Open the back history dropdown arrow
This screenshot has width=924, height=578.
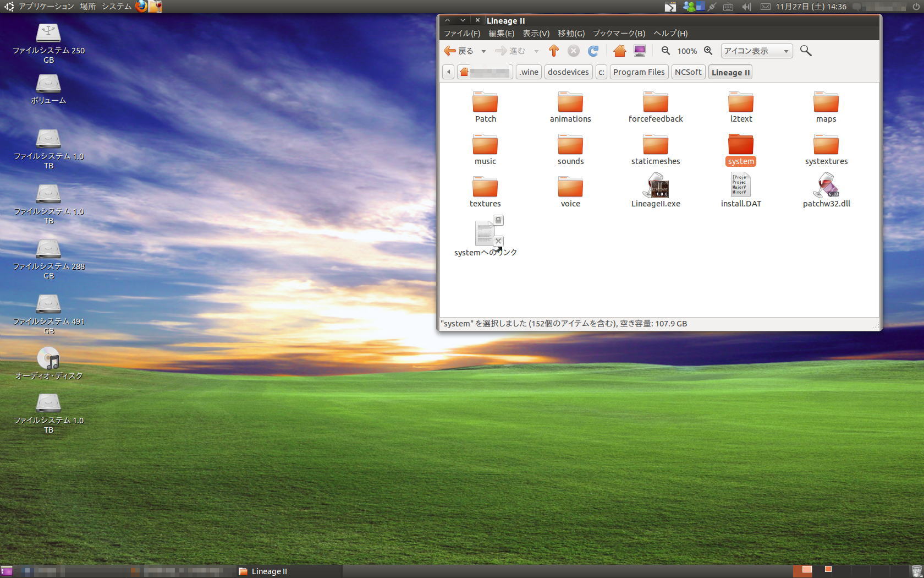[483, 51]
